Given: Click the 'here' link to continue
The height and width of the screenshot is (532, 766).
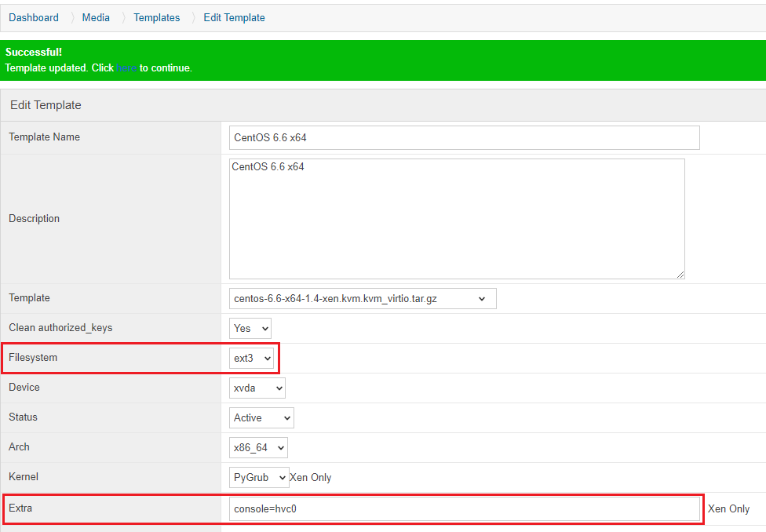Looking at the screenshot, I should [126, 68].
